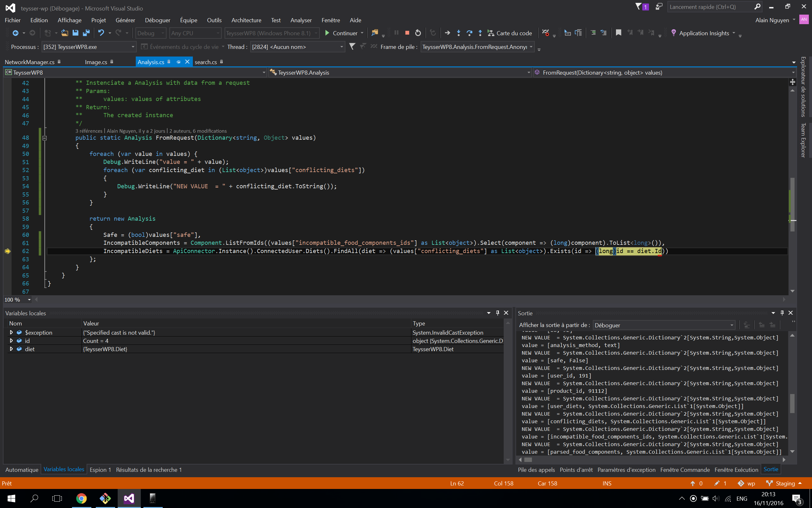Open the Points d'arrêt tab
This screenshot has width=812, height=508.
tap(576, 470)
